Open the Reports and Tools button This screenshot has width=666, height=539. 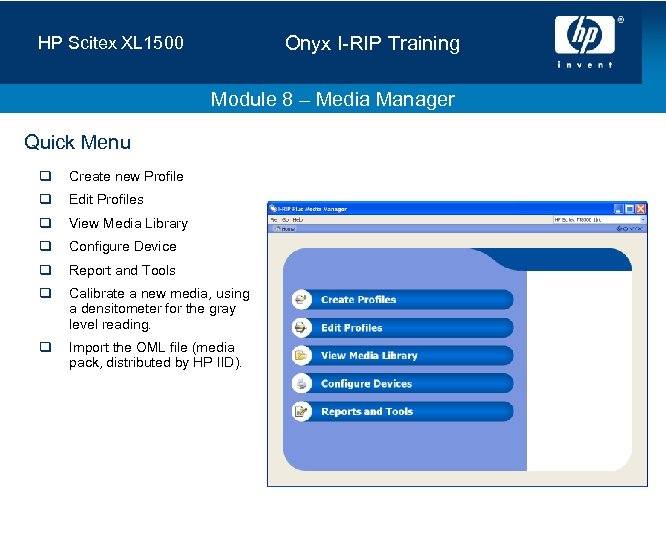tap(403, 412)
